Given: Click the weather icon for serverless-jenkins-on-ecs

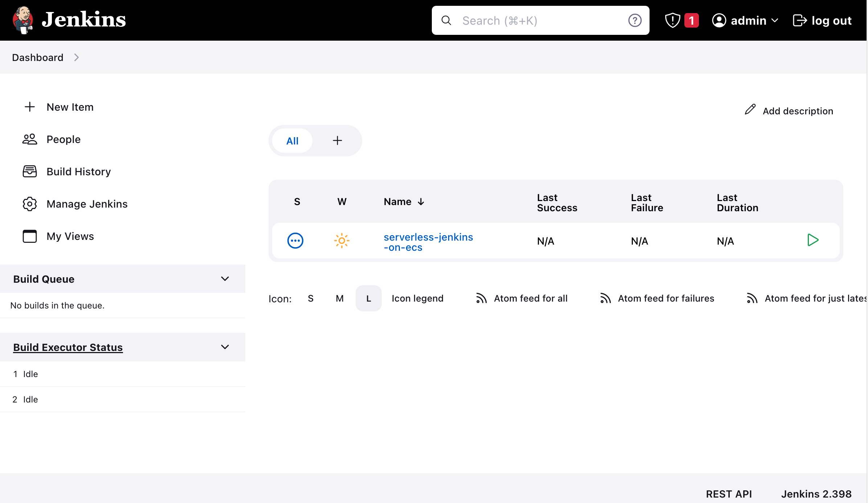Looking at the screenshot, I should coord(341,240).
